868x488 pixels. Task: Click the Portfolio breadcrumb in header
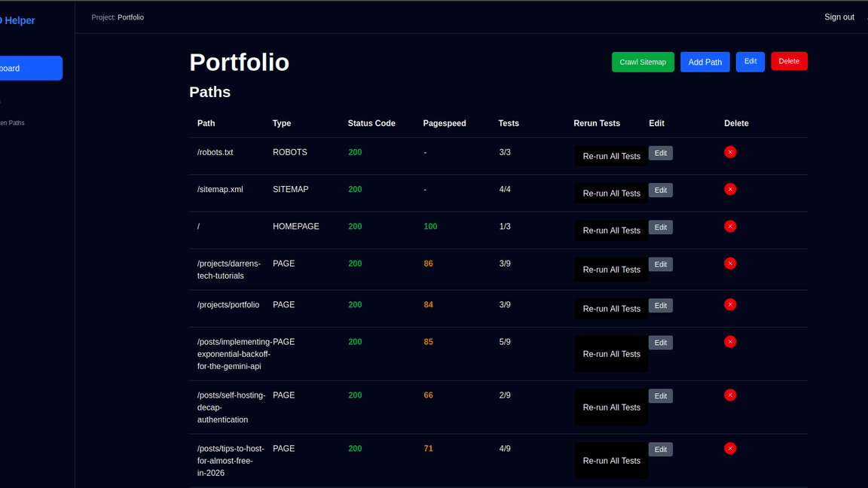130,17
